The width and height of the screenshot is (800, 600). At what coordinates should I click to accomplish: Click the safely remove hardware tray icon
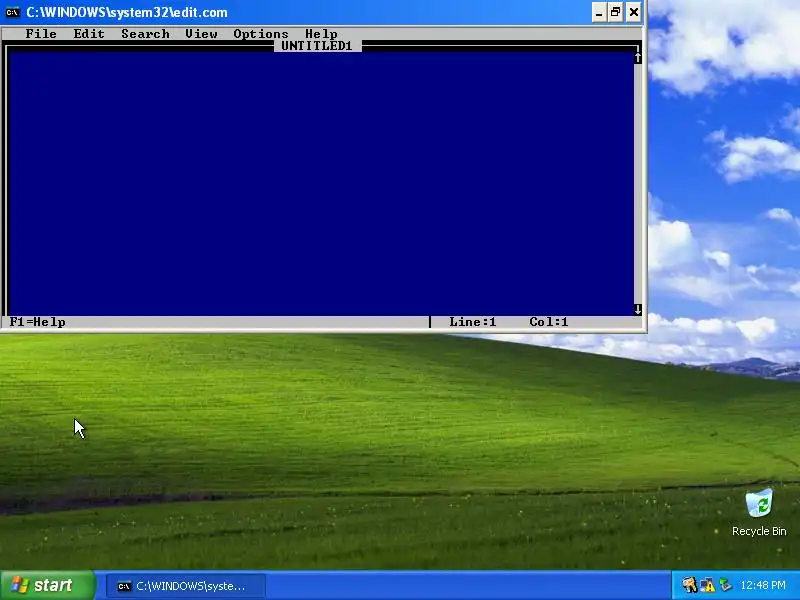click(724, 585)
